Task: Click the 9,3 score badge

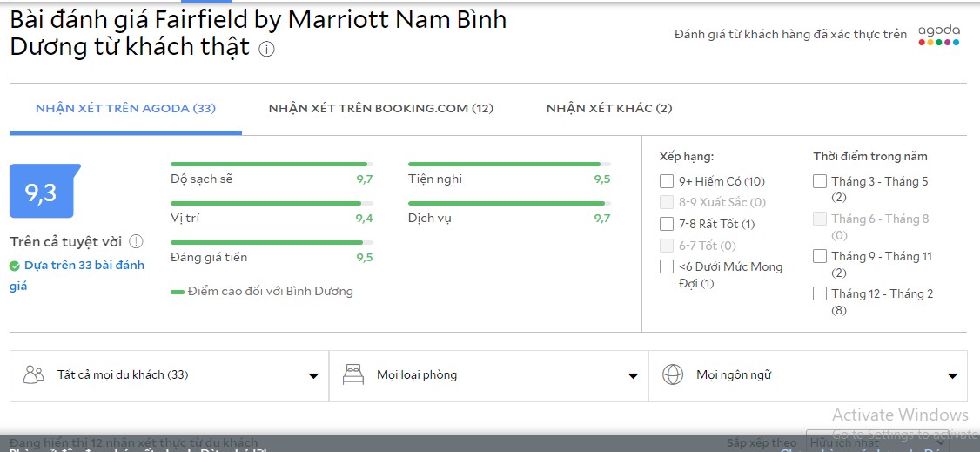Action: [41, 192]
